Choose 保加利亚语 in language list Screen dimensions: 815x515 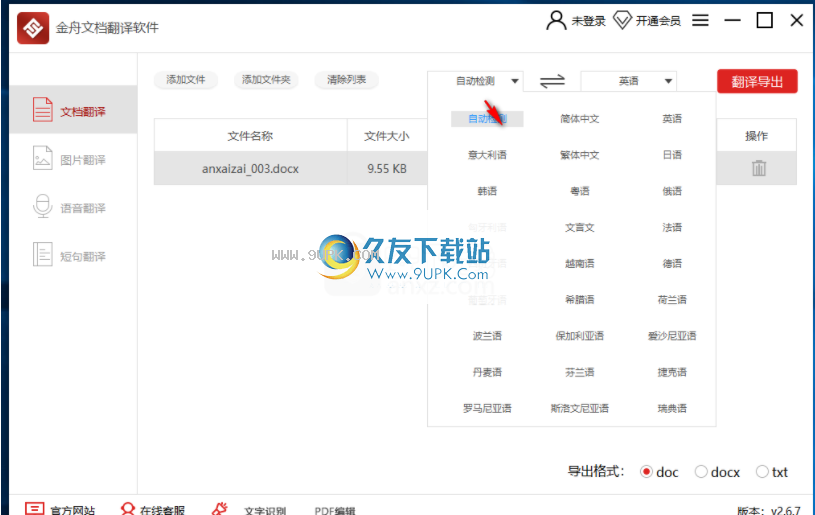click(x=580, y=336)
